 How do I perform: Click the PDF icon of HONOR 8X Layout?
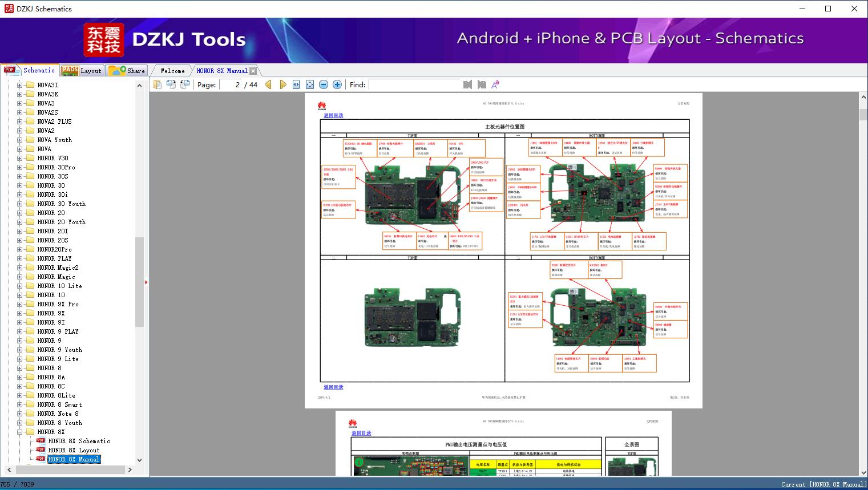(x=41, y=450)
